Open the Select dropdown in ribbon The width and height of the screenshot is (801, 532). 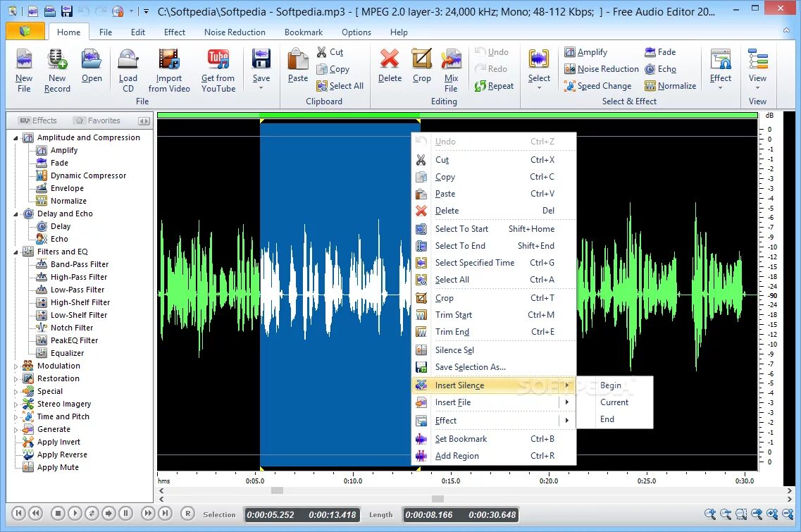539,70
